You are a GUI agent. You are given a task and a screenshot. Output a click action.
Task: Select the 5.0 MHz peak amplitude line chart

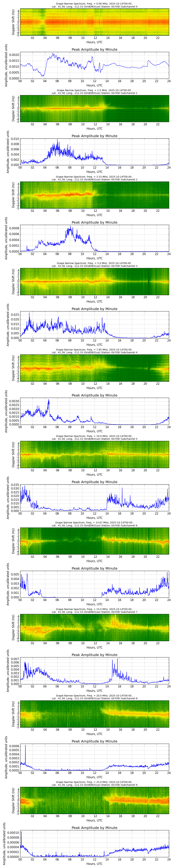pyautogui.click(x=94, y=324)
